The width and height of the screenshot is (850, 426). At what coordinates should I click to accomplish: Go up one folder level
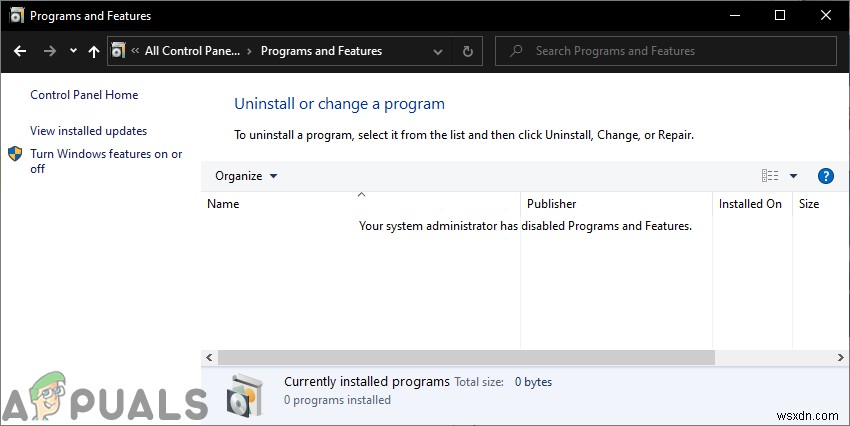click(x=94, y=51)
